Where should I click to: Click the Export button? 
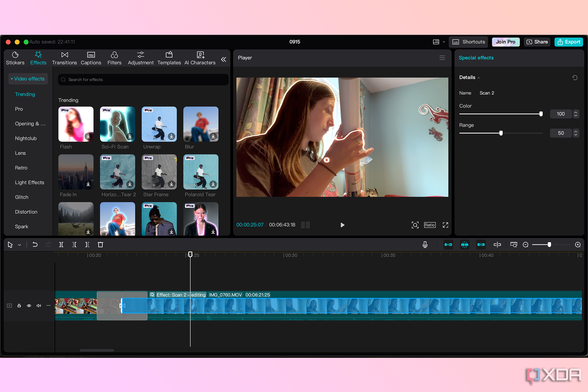[568, 41]
